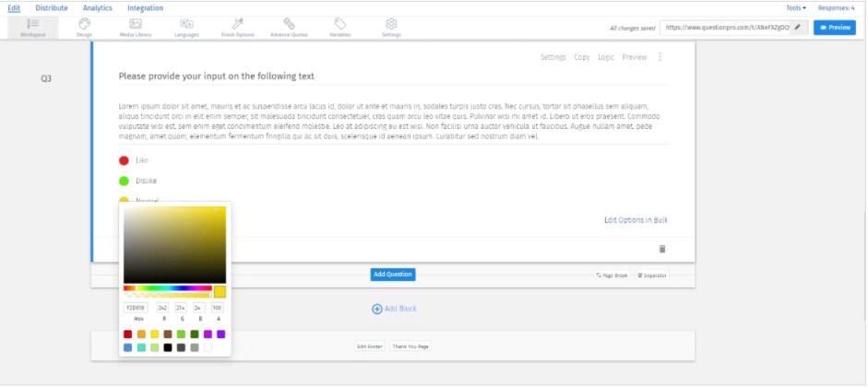Click the B value input field
Image resolution: width=868 pixels, height=387 pixels.
click(198, 308)
